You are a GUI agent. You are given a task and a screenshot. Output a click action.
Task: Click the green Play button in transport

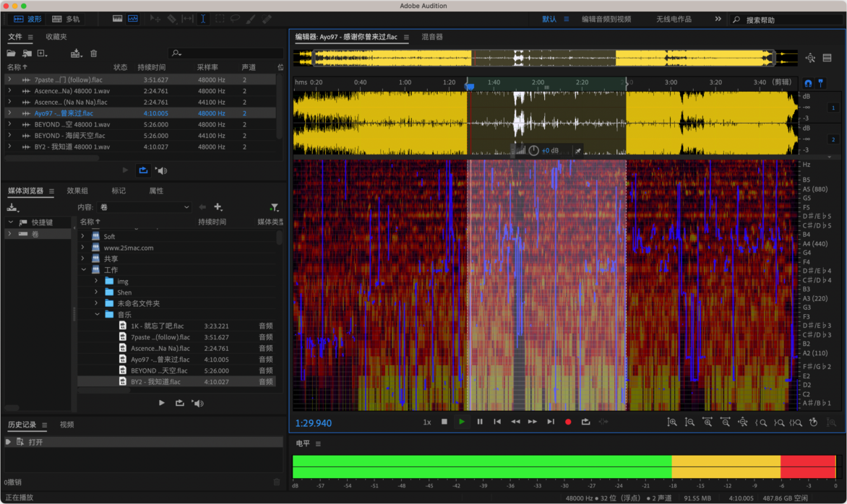pos(462,422)
